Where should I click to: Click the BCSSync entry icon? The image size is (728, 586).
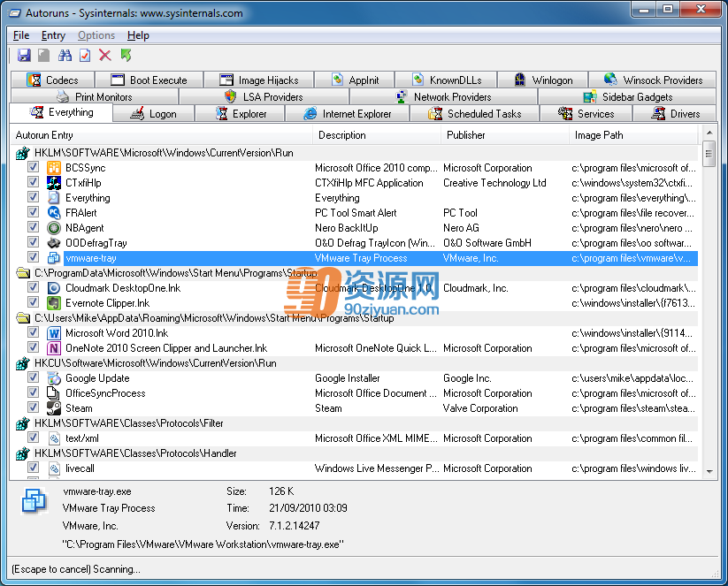pos(54,168)
